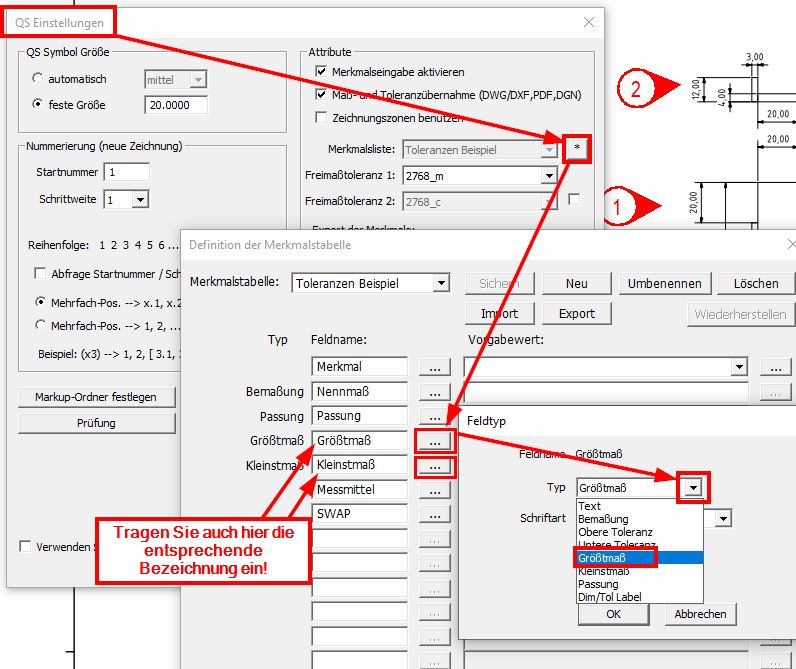The image size is (796, 669).
Task: Open field type button for Messmittel row
Action: 435,490
